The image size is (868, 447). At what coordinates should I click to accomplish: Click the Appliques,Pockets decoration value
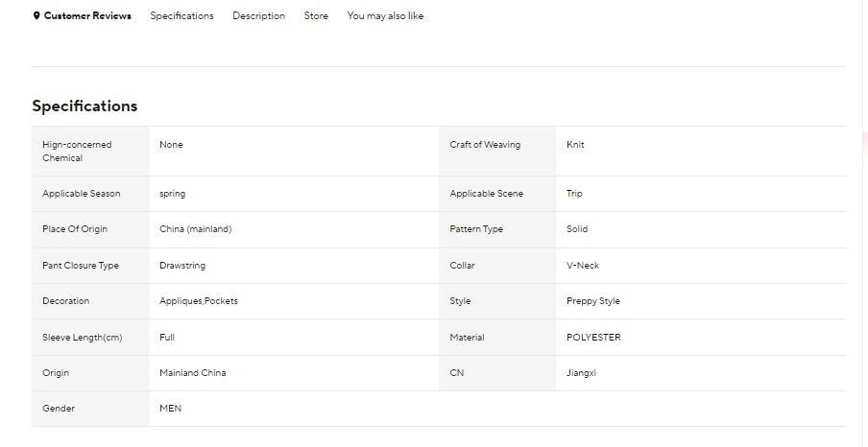point(199,301)
